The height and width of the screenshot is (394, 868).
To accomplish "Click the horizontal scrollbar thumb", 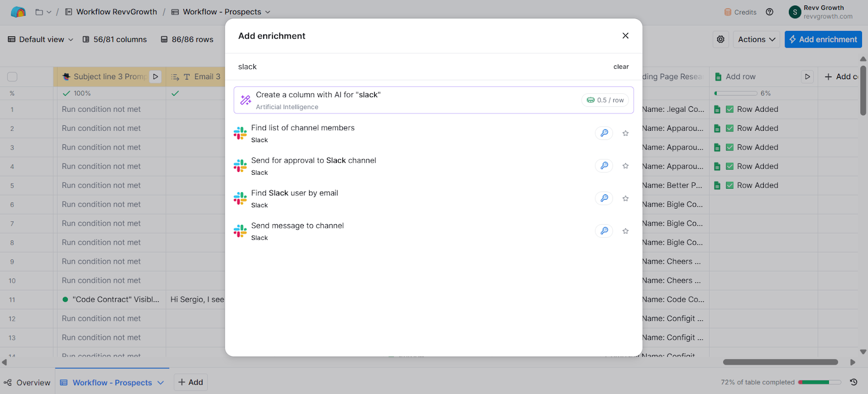I will pos(780,362).
